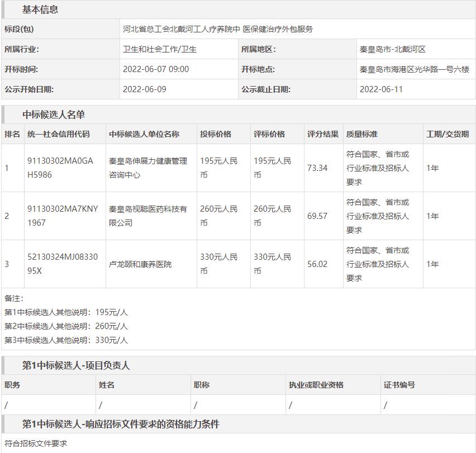
Task: Click the bid opening time 2022-06-07 09:00
Action: point(156,69)
